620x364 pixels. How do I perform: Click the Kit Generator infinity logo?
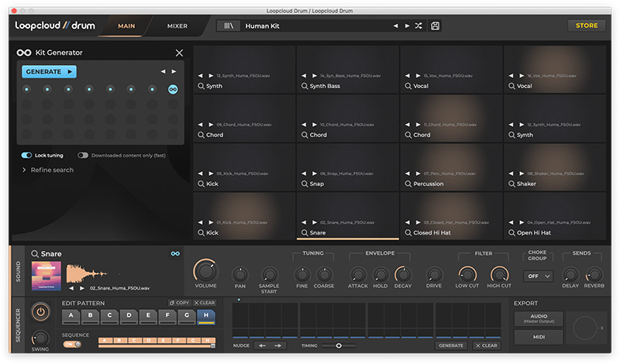coord(24,53)
